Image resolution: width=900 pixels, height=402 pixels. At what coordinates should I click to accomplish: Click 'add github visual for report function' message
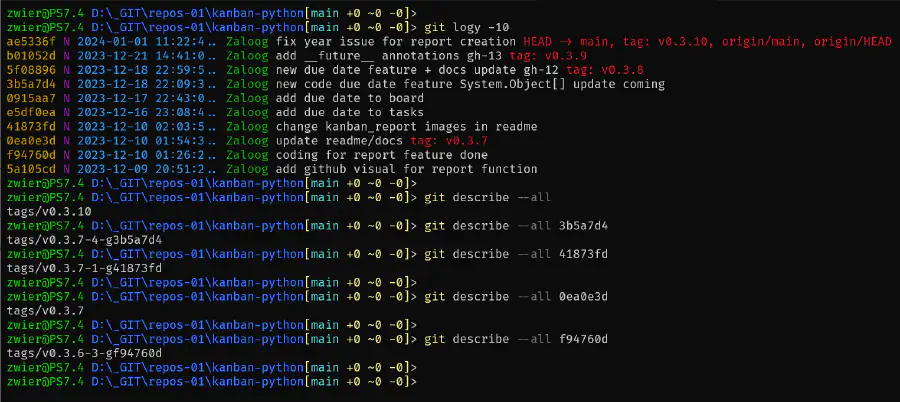406,169
